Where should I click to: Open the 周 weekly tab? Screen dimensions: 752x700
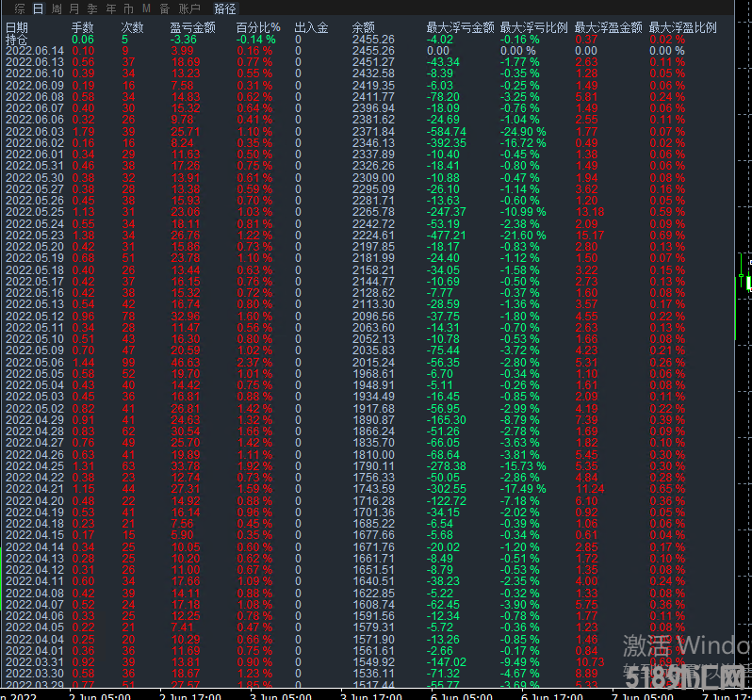[x=57, y=8]
